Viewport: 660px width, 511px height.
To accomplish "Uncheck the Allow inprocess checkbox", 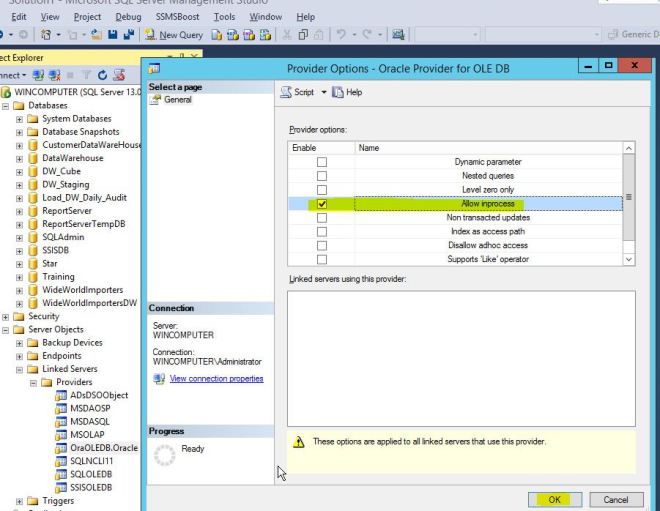I will click(321, 204).
